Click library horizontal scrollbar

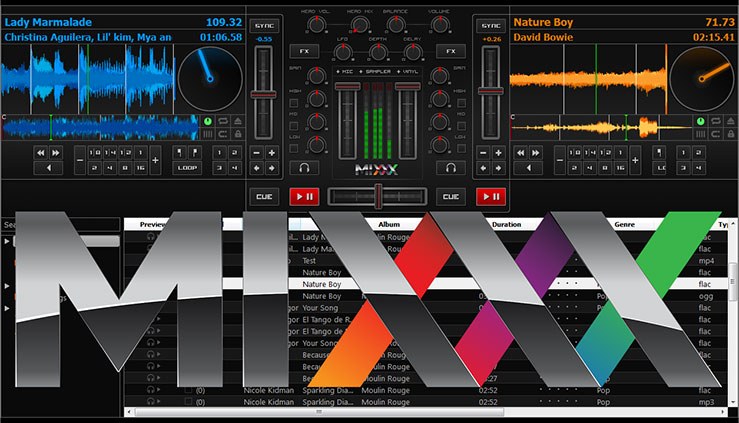pyautogui.click(x=320, y=412)
